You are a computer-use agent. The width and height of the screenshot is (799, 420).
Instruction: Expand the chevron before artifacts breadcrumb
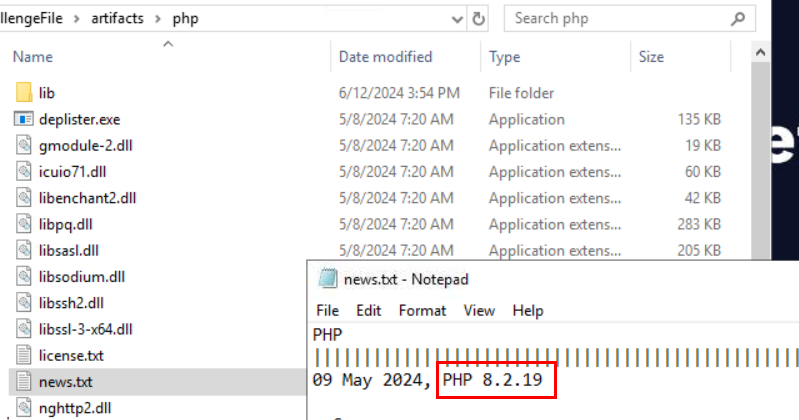[x=76, y=19]
